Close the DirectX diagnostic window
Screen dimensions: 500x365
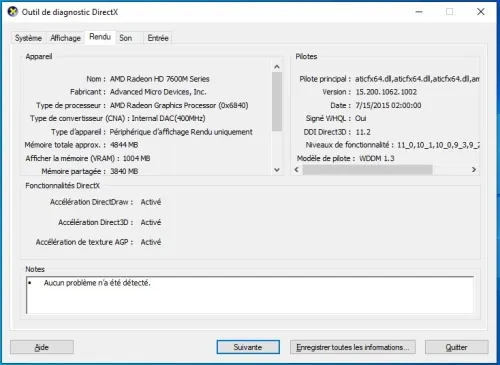[x=481, y=12]
